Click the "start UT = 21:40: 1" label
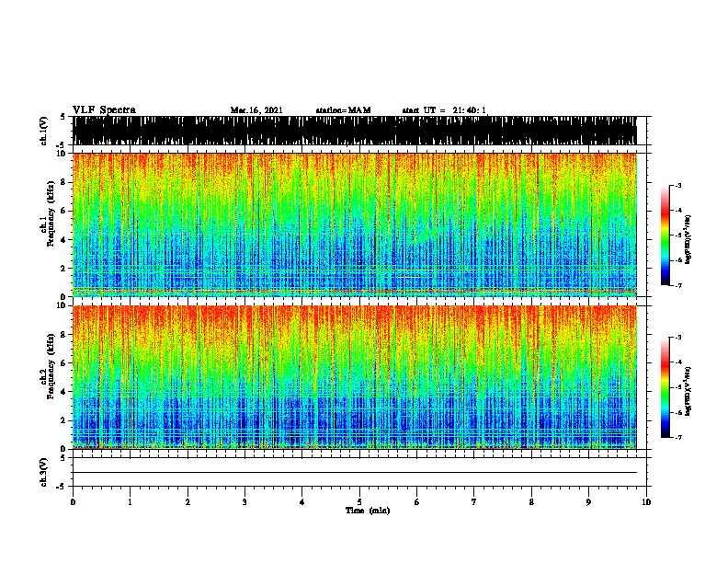728x563 pixels. point(444,110)
